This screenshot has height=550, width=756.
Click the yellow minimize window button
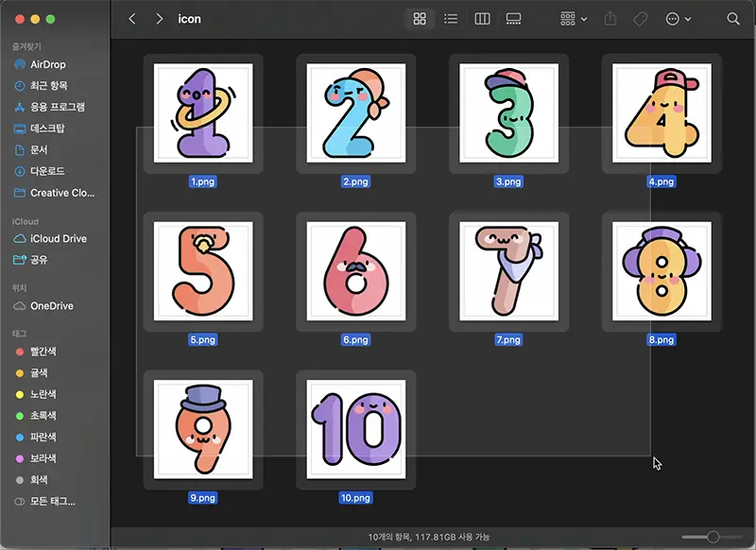tap(35, 19)
